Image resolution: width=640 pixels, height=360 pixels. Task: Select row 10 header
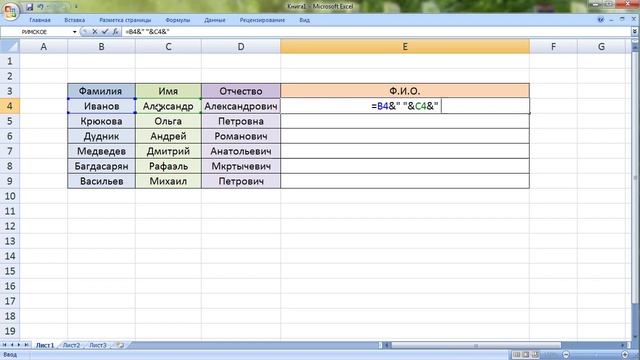10,196
